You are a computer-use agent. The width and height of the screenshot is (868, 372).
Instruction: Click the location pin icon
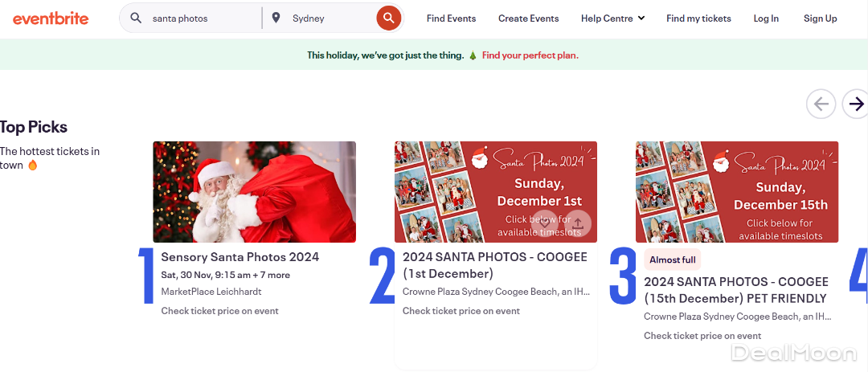point(276,18)
